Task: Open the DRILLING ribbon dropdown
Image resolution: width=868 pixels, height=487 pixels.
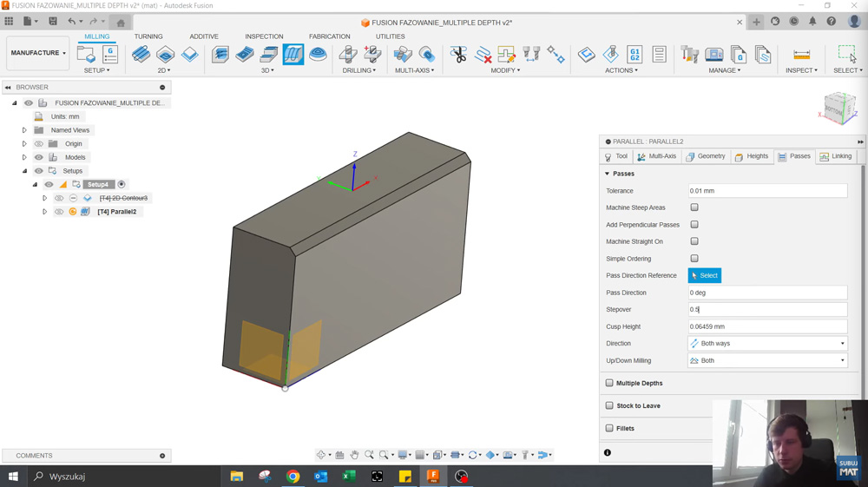Action: tap(359, 70)
